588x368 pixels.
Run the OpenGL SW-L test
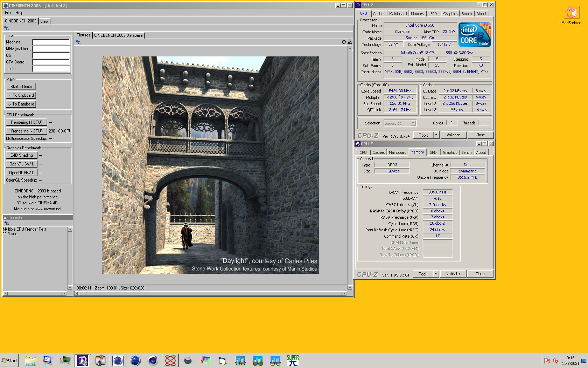pyautogui.click(x=22, y=164)
